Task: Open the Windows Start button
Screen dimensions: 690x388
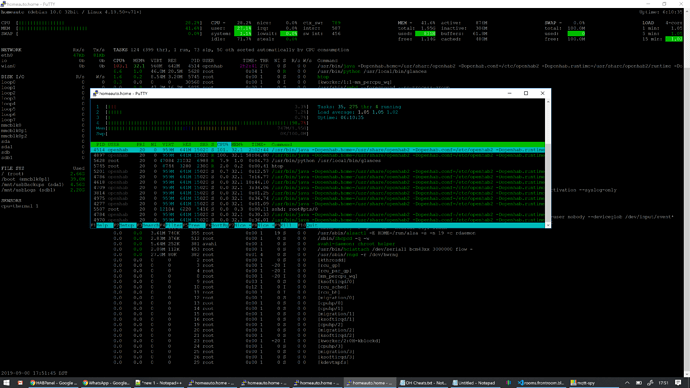Action: pyautogui.click(x=6, y=383)
